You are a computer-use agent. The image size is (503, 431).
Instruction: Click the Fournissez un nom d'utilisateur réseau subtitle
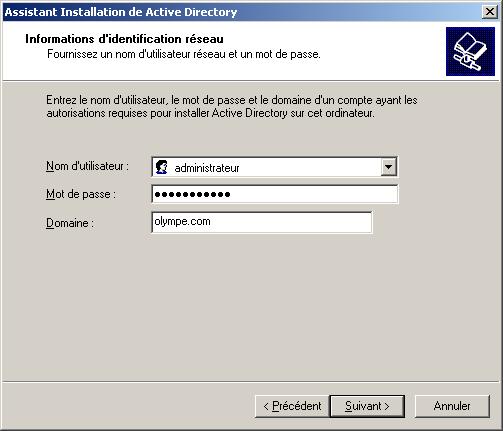coord(184,54)
